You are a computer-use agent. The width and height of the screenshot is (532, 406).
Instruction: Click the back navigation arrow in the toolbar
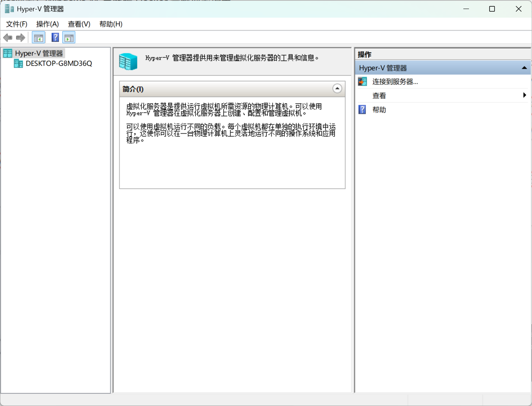coord(8,37)
